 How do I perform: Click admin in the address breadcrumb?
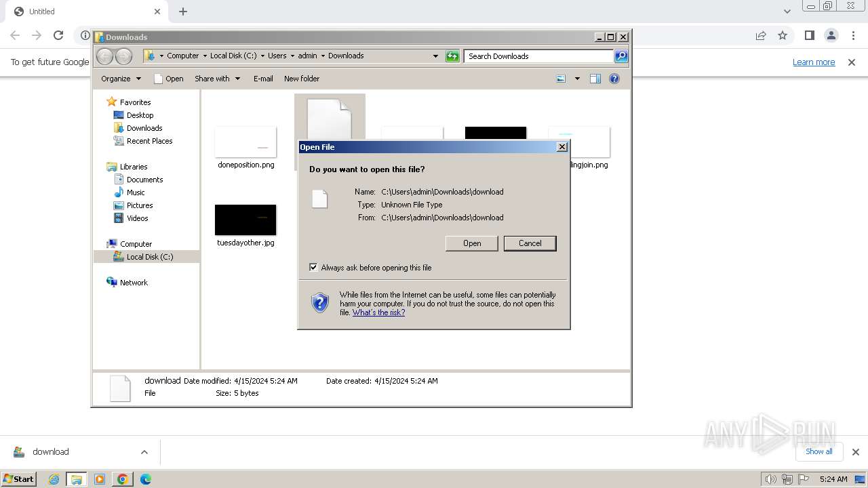click(x=307, y=56)
